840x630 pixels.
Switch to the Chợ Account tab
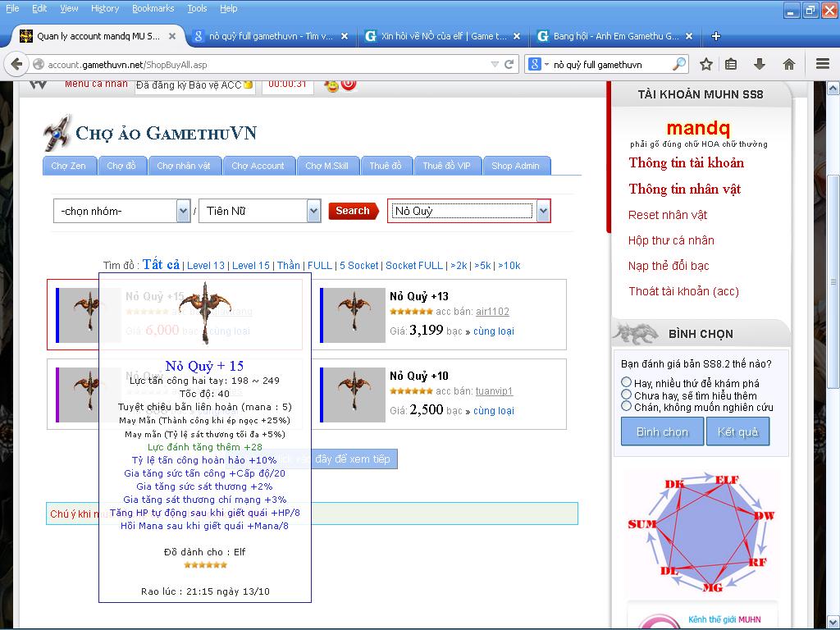click(258, 166)
